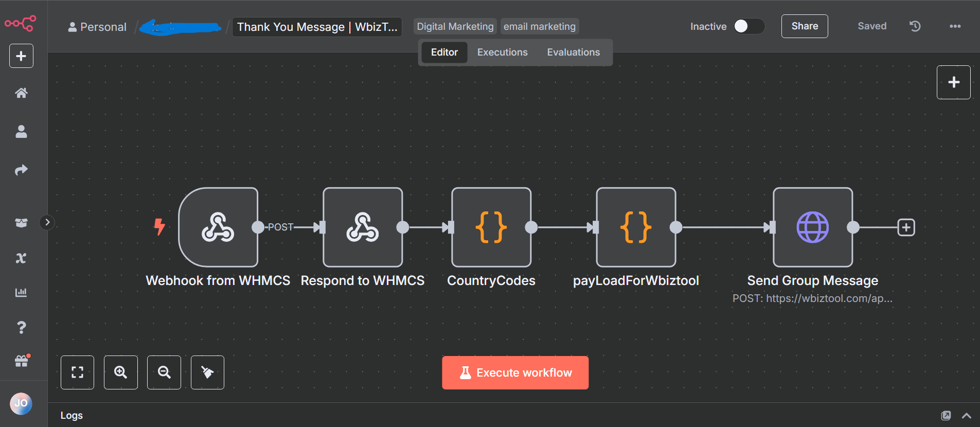
Task: Click the Execute workflow button
Action: pos(515,372)
